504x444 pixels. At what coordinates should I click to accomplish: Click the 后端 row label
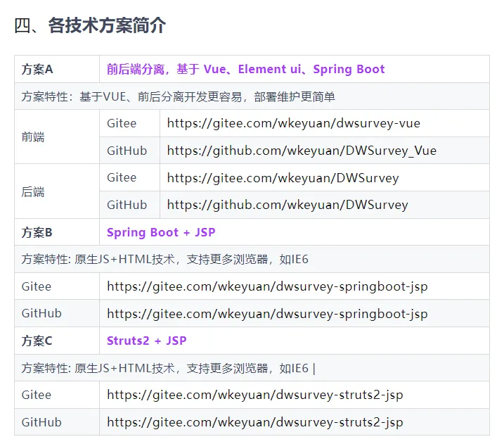click(33, 191)
